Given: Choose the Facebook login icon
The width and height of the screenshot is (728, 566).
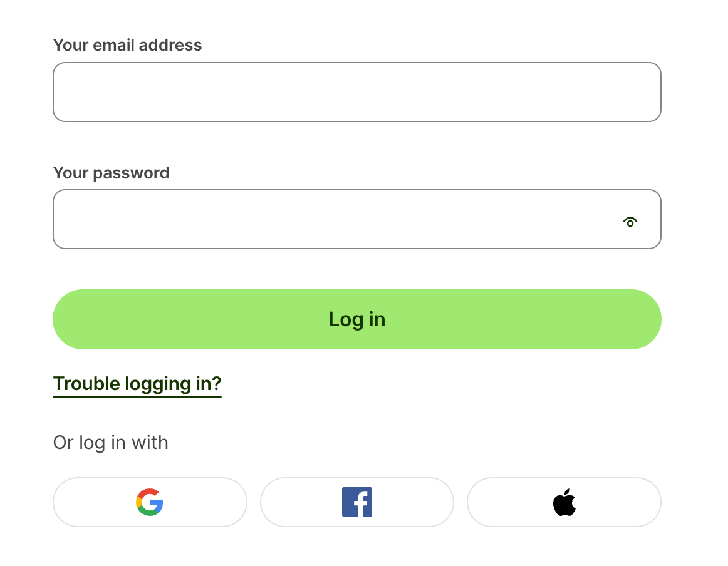Looking at the screenshot, I should click(356, 502).
